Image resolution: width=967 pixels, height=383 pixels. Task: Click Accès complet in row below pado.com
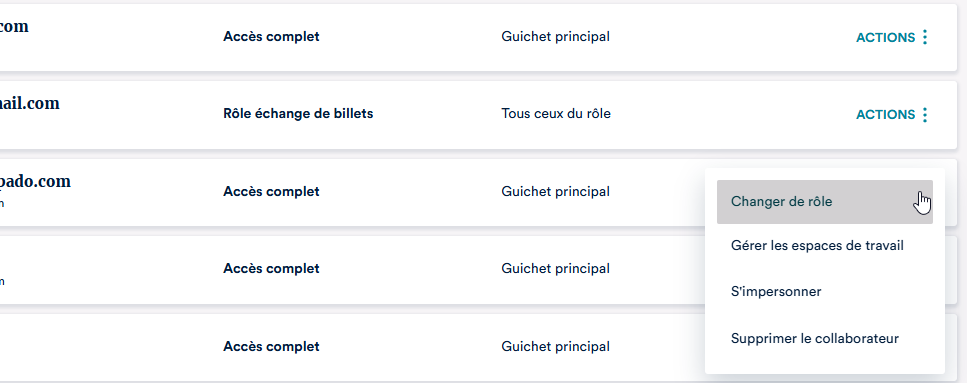tap(271, 268)
